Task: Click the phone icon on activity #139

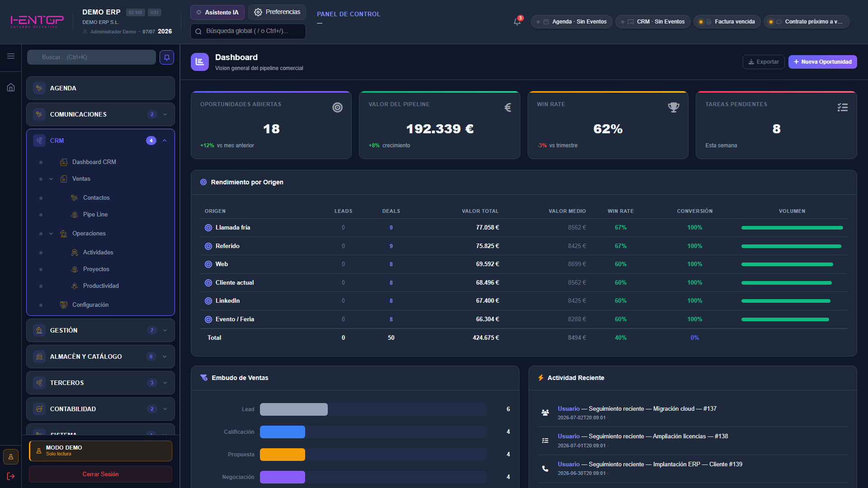Action: [545, 469]
